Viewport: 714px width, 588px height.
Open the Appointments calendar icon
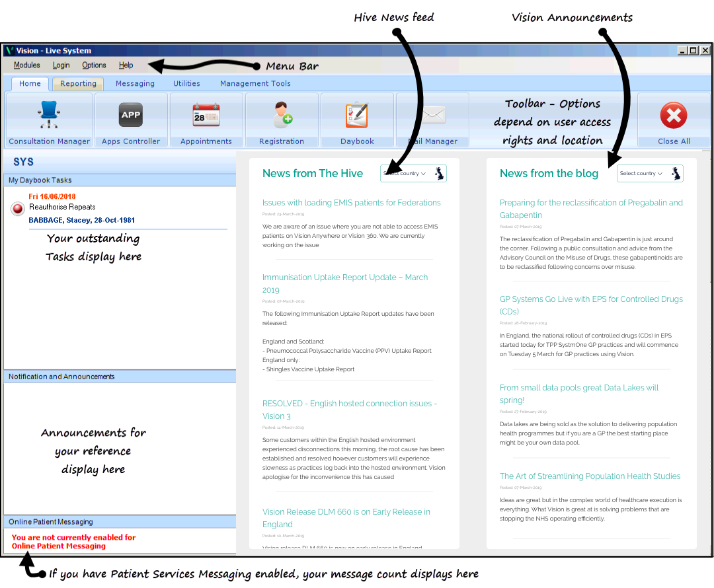206,115
